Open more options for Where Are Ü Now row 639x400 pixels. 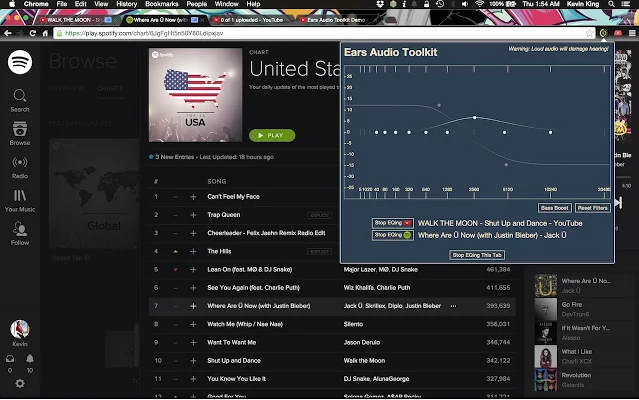tap(453, 306)
